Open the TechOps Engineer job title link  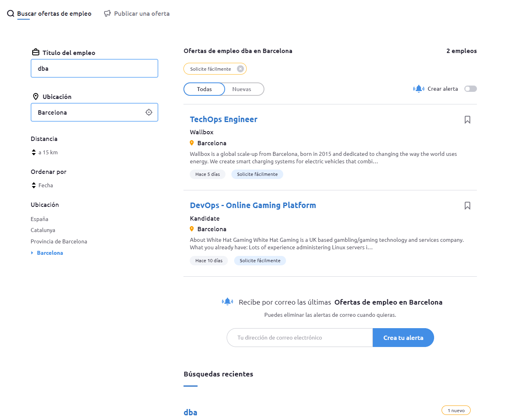click(224, 119)
